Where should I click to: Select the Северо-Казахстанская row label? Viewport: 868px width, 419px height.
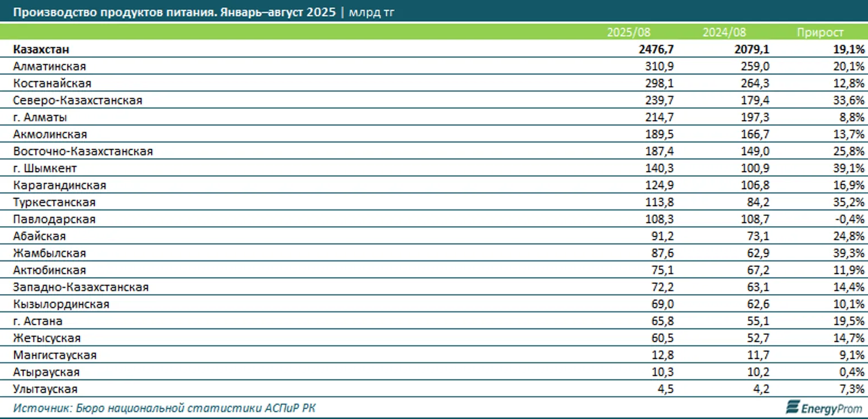(77, 101)
